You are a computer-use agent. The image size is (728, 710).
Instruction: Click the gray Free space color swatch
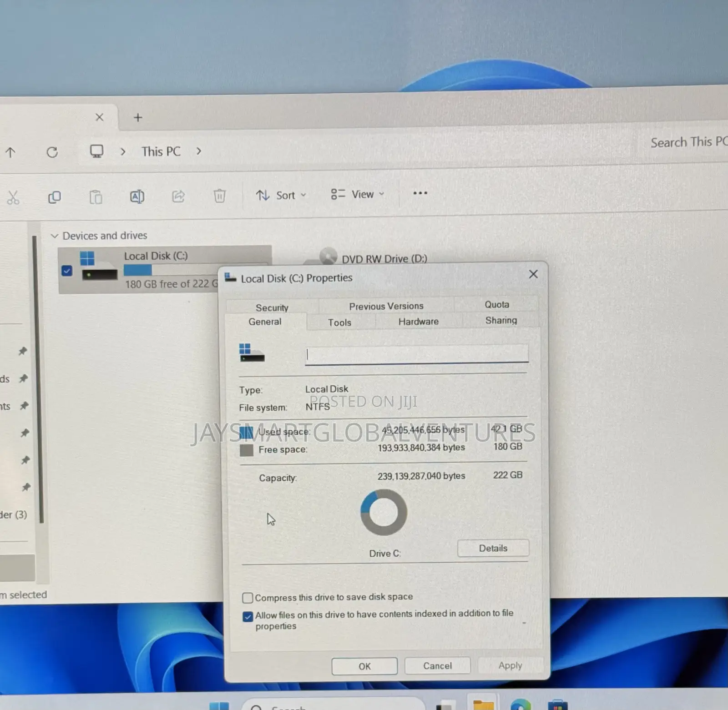pos(247,450)
